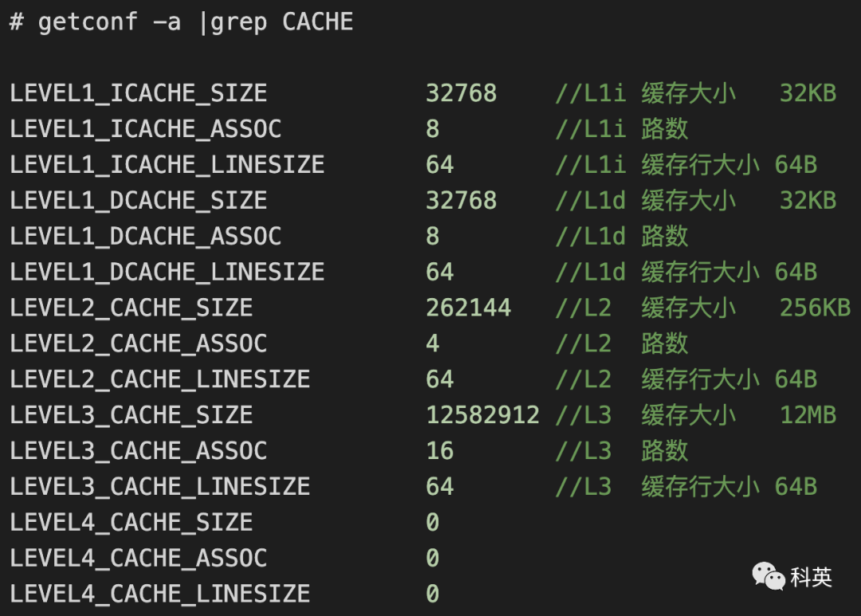Click the LEVEL1_ICACHE_LINESIZE variable name
Viewport: 861px width, 616px height.
pos(167,165)
